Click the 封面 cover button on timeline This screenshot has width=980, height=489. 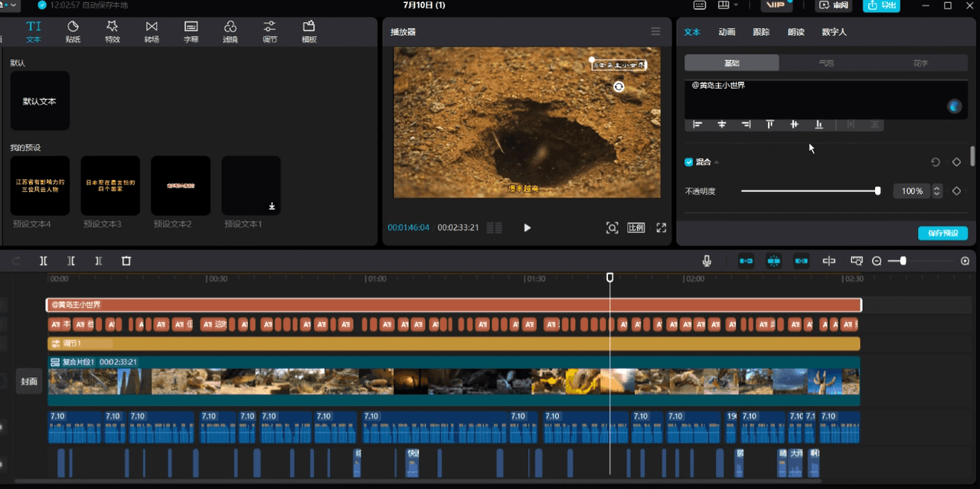29,381
